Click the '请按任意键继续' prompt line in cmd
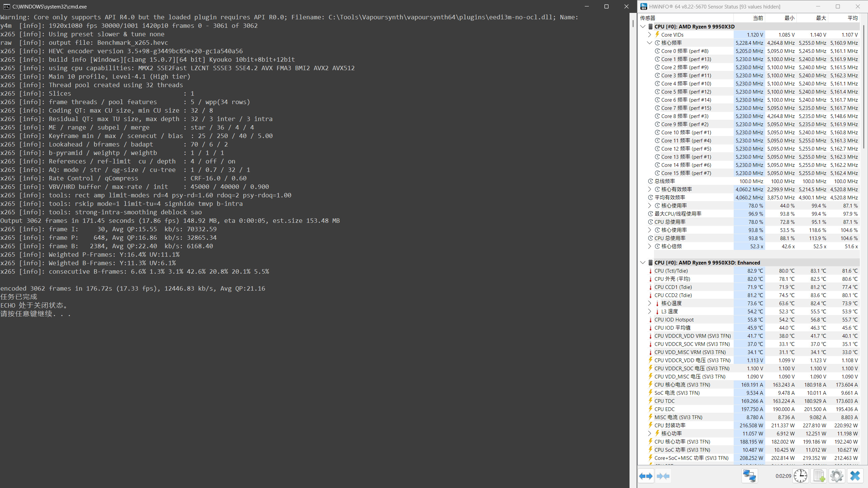Image resolution: width=868 pixels, height=488 pixels. [x=36, y=314]
